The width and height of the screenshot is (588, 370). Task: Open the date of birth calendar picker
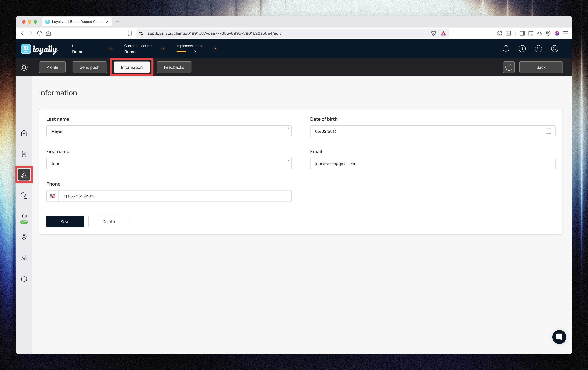coord(548,131)
